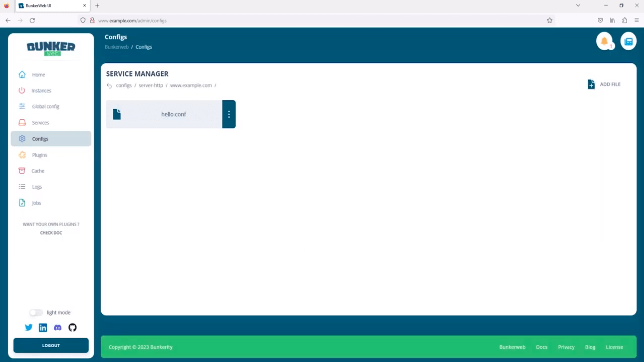
Task: Open the Privacy footer link
Action: 566,347
